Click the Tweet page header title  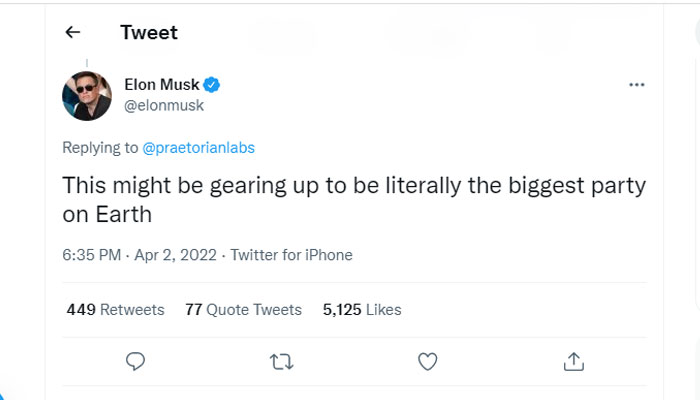pyautogui.click(x=149, y=32)
